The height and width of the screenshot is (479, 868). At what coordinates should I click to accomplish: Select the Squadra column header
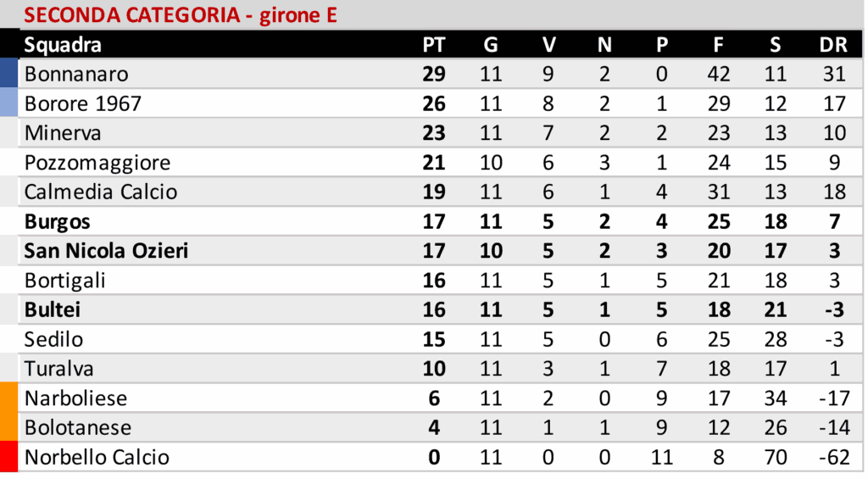pyautogui.click(x=63, y=45)
